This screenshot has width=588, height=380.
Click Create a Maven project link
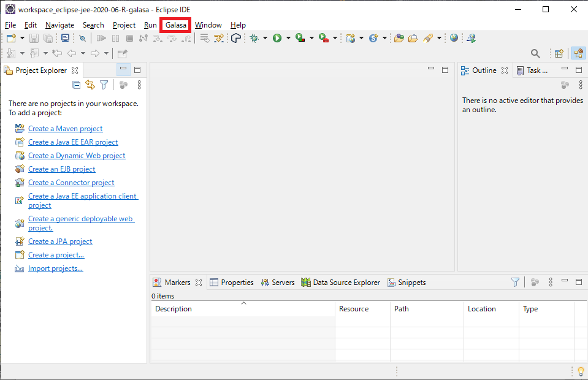tap(65, 129)
